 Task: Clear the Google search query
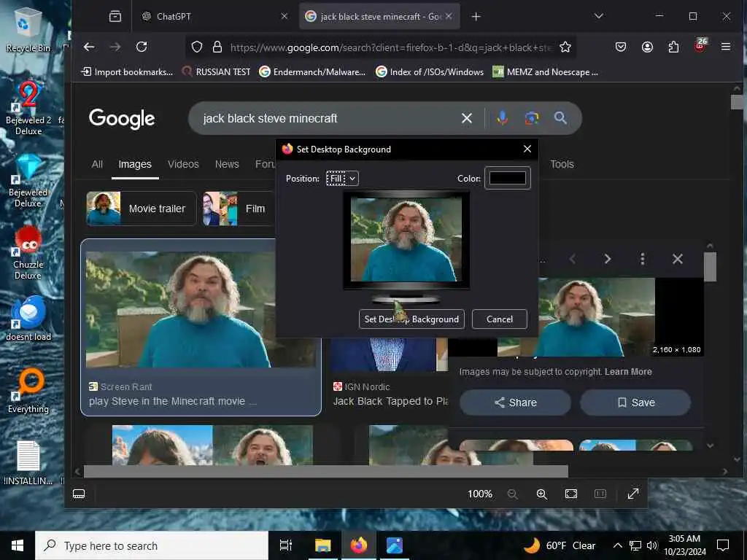pyautogui.click(x=466, y=118)
